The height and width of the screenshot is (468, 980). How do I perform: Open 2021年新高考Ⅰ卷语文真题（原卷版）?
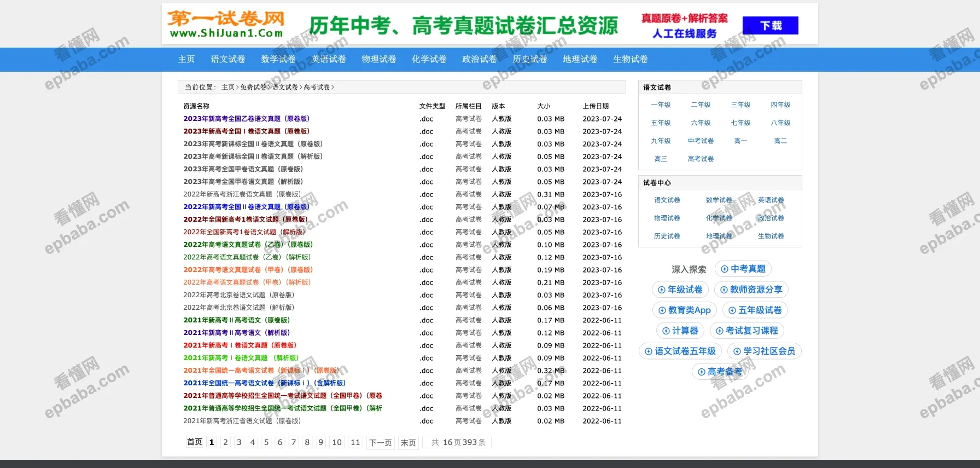[240, 345]
